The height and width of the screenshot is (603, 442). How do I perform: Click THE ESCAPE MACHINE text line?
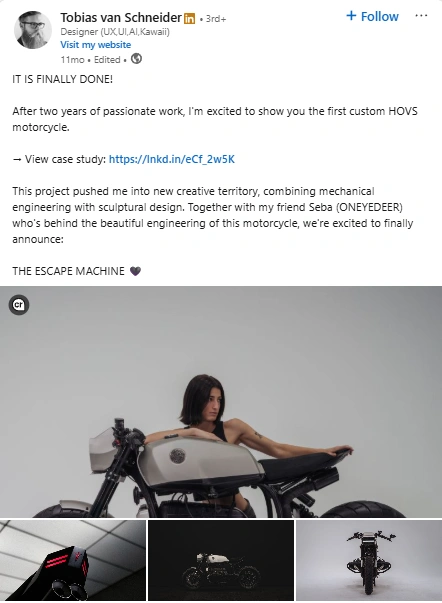(x=68, y=271)
